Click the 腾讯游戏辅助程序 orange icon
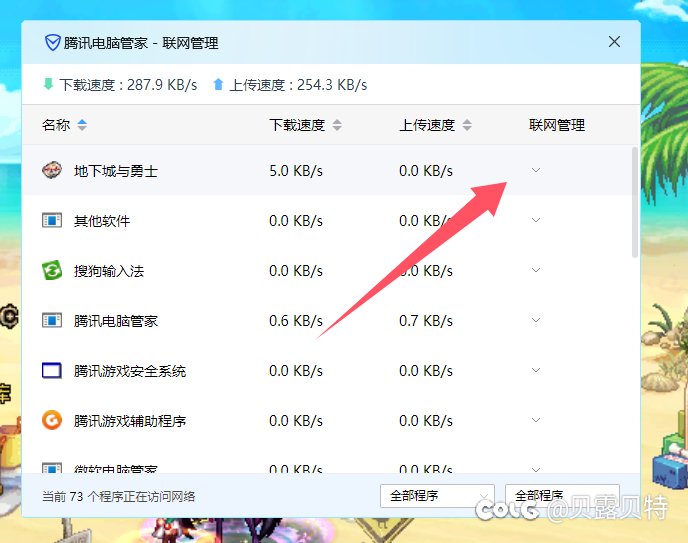Screen dimensions: 688x543 (x=52, y=420)
